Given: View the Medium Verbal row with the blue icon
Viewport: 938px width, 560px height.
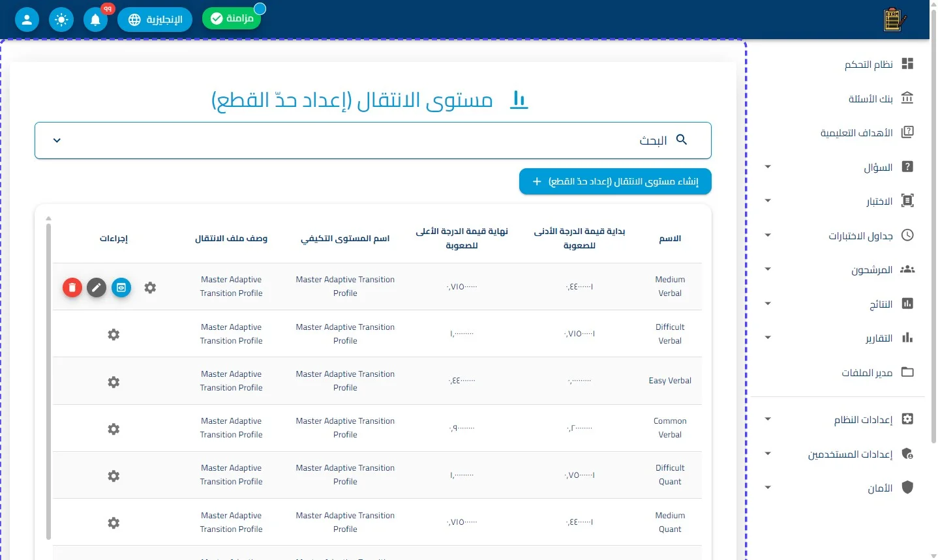Looking at the screenshot, I should pos(121,287).
